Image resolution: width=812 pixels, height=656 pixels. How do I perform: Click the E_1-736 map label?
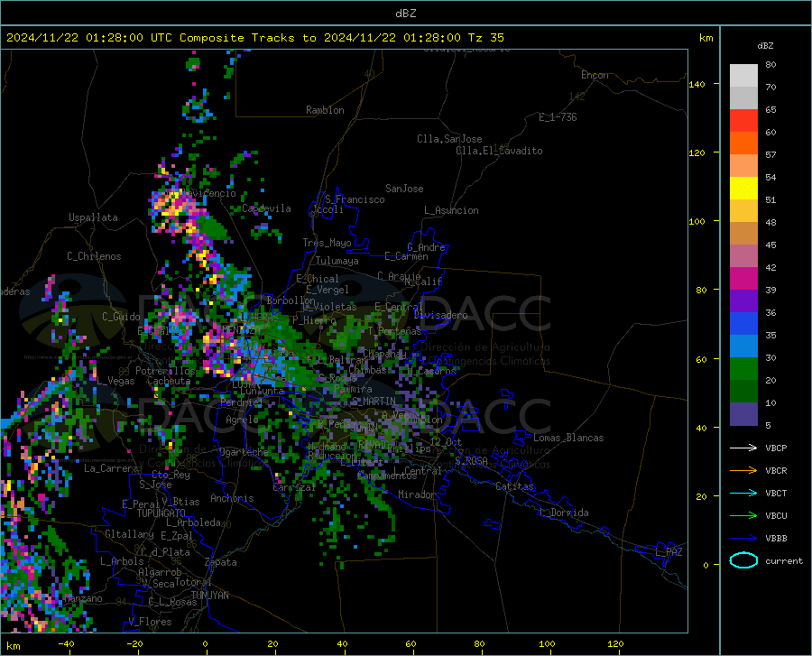point(558,117)
